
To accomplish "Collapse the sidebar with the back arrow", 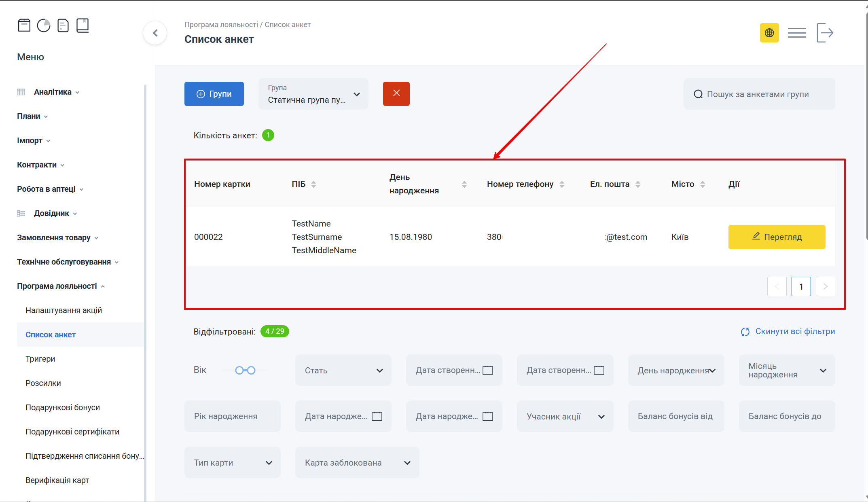I will (x=155, y=33).
